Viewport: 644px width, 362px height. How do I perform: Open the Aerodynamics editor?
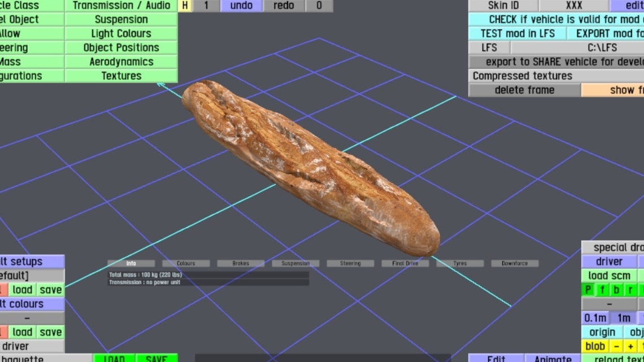click(x=121, y=62)
